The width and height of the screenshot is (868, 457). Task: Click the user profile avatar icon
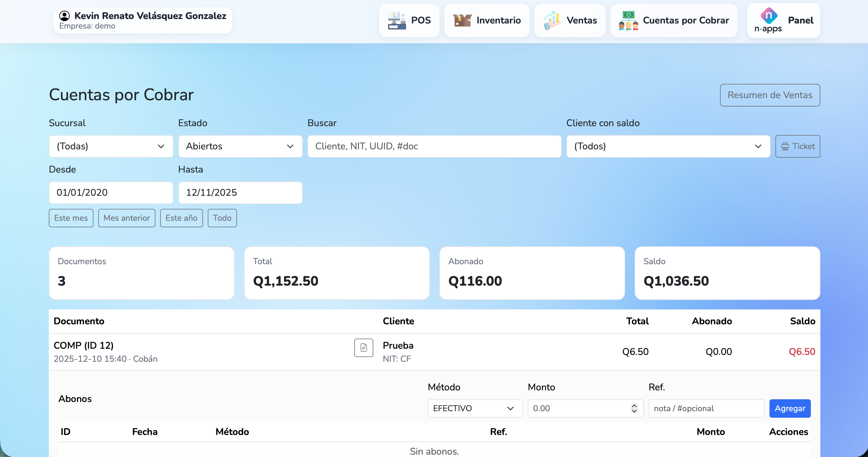point(64,15)
